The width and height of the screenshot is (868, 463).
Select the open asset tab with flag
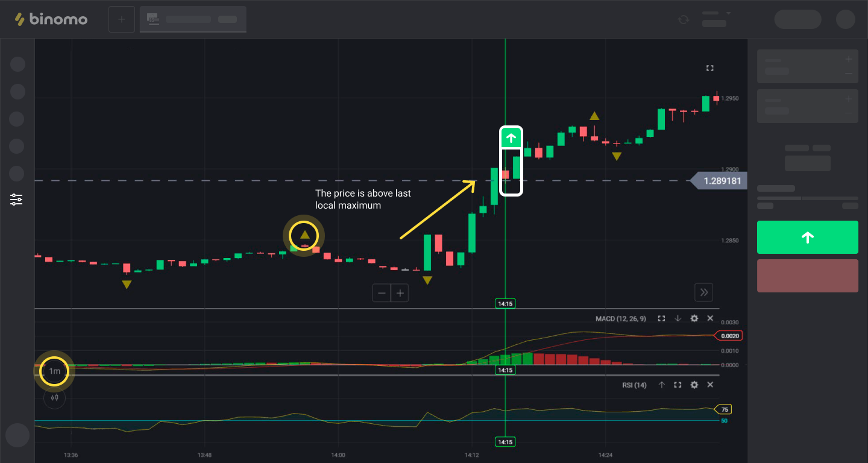tap(193, 19)
